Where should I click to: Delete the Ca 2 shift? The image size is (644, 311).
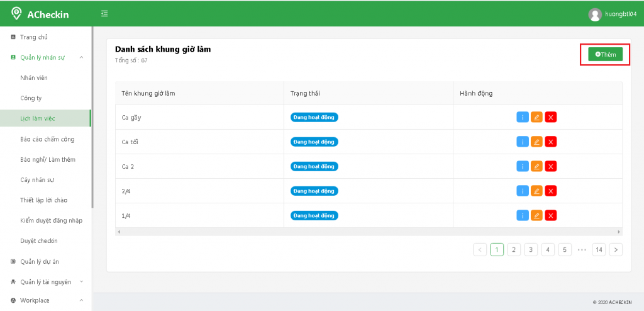click(x=551, y=166)
